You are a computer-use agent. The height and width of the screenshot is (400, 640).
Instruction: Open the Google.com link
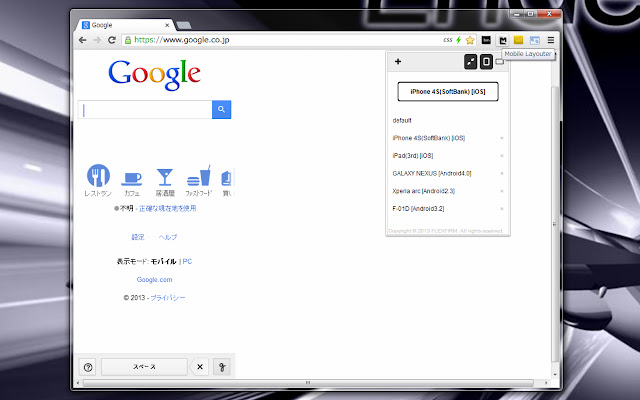click(154, 280)
